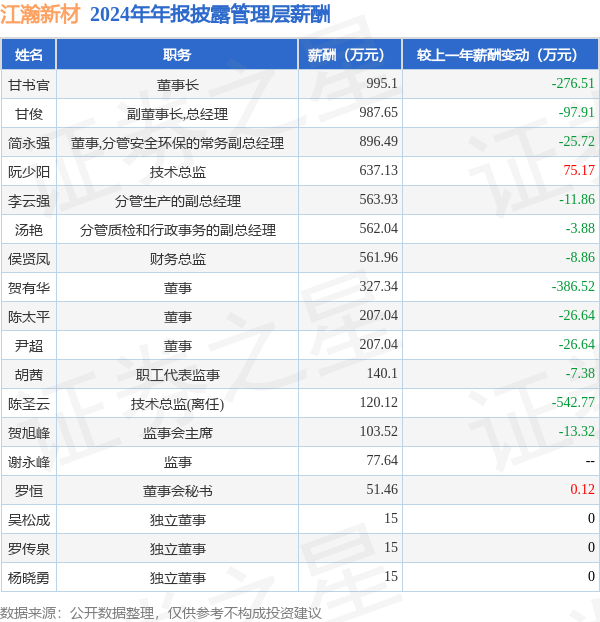Image resolution: width=600 pixels, height=622 pixels.
Task: Click the salary value 995.1
Action: tap(381, 83)
